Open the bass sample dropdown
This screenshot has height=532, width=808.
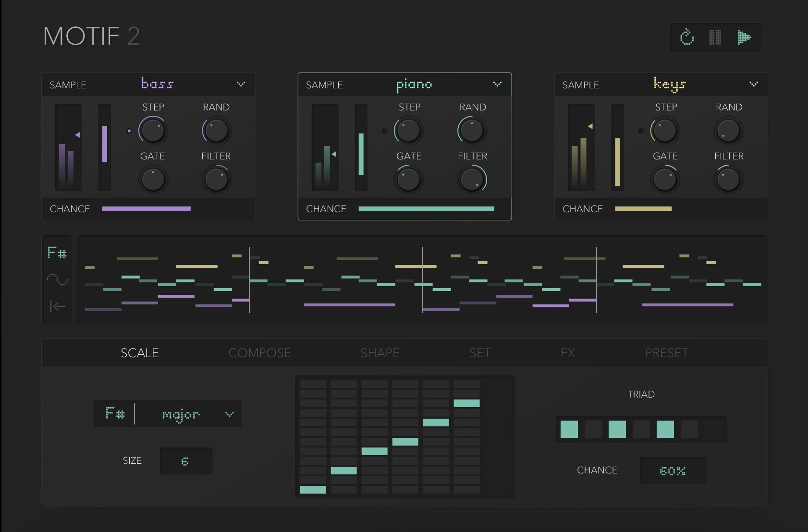[241, 85]
